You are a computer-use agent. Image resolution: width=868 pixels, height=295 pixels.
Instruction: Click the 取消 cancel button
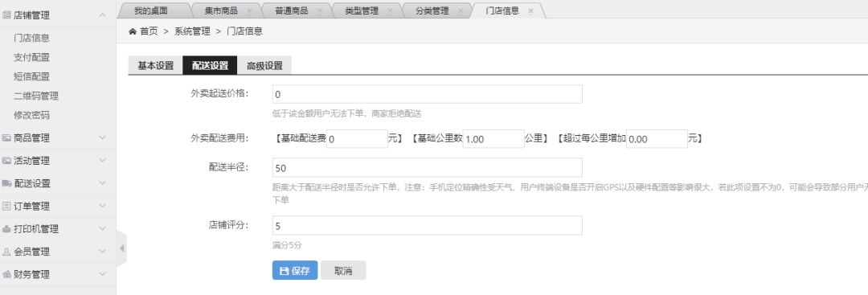343,271
